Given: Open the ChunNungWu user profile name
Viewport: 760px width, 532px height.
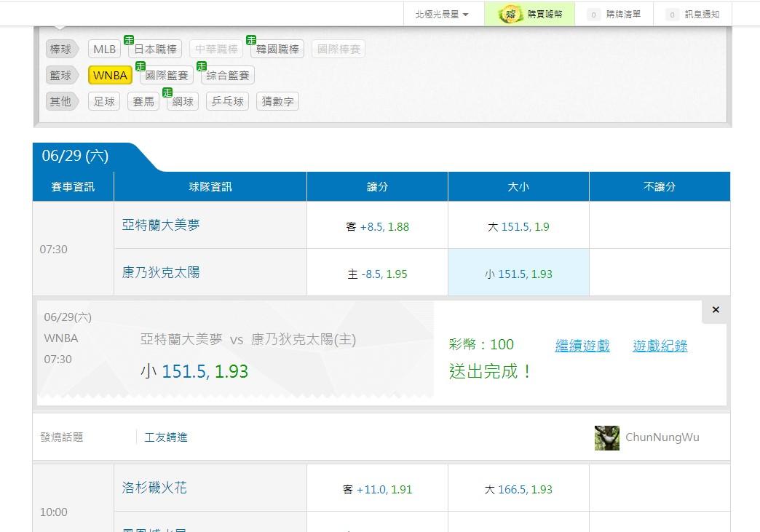Looking at the screenshot, I should 662,437.
